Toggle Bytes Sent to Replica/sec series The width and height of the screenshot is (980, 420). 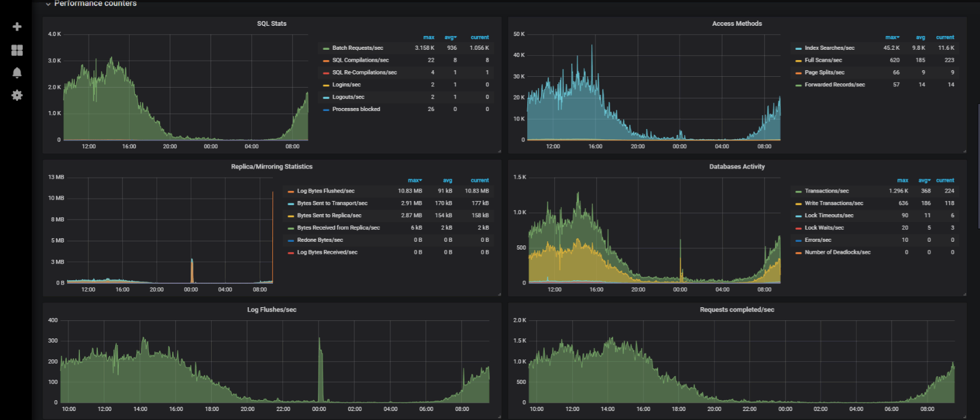tap(329, 215)
